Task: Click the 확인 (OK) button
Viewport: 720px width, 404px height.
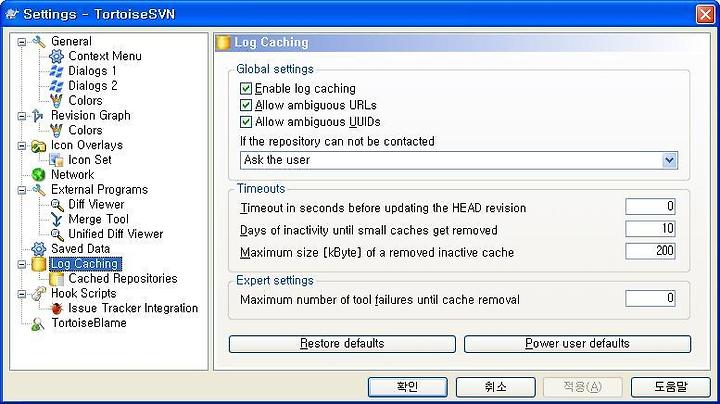Action: point(407,387)
